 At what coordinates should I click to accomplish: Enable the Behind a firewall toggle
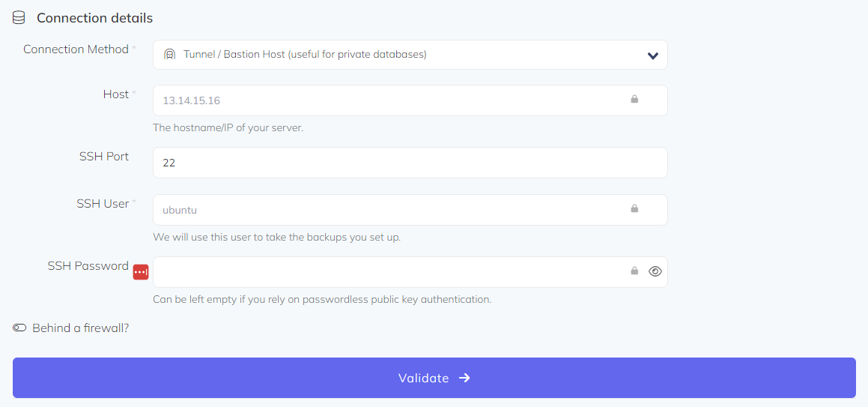pyautogui.click(x=19, y=328)
